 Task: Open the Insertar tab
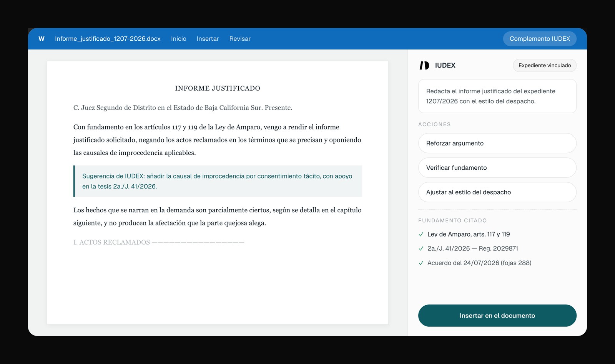[208, 39]
